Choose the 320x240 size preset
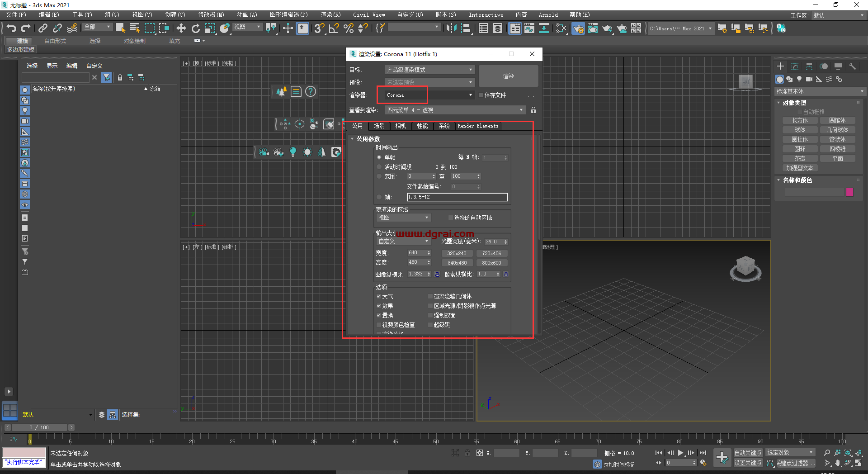This screenshot has width=868, height=474. 457,253
